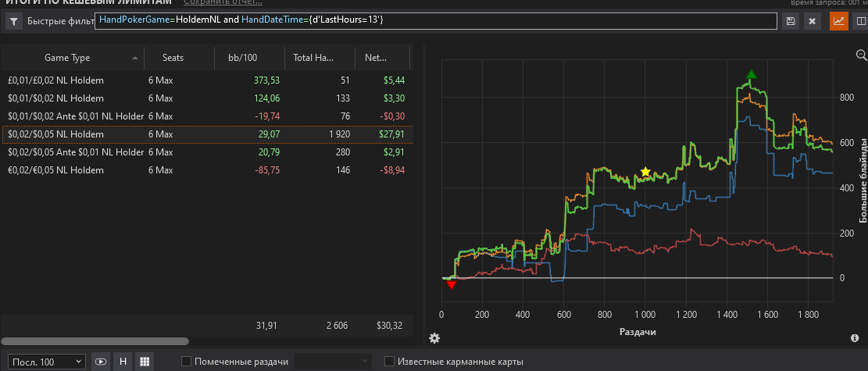Viewport: 868px width, 371px height.
Task: Enable the Известные карманные карты checkbox
Action: coord(390,362)
